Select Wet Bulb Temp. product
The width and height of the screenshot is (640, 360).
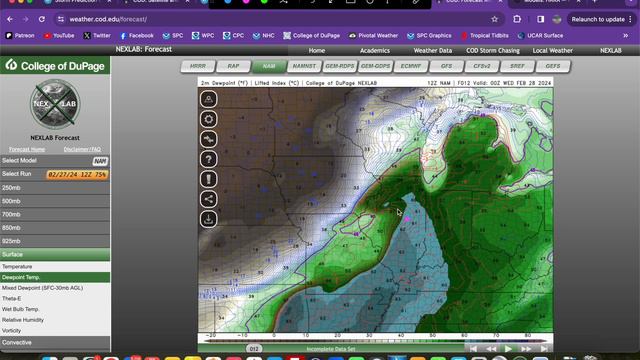point(55,309)
